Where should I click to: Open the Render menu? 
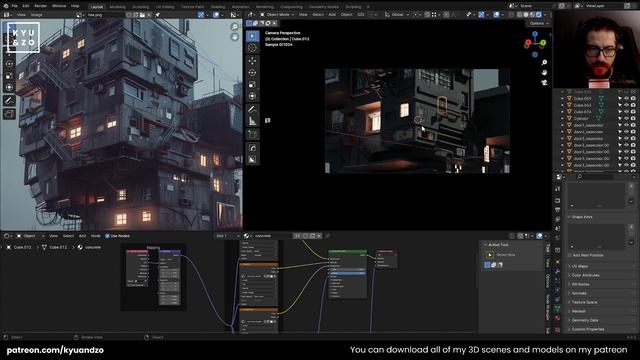[x=40, y=6]
